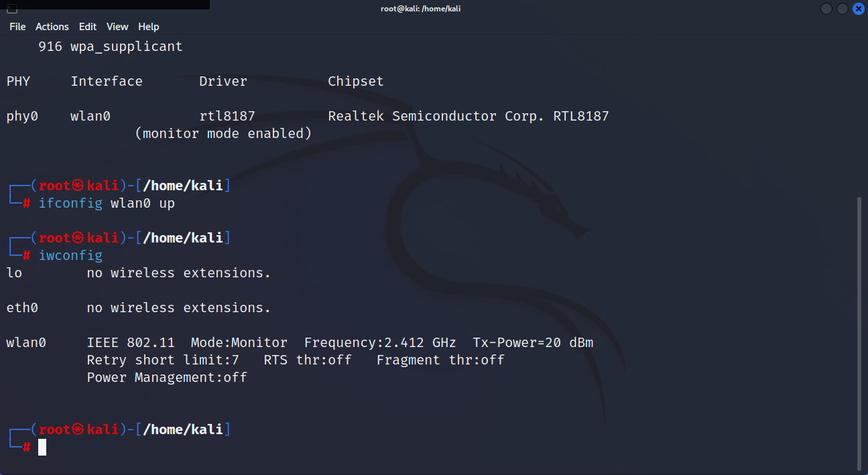Image resolution: width=868 pixels, height=475 pixels.
Task: Click the Mode:Monitor text in the output
Action: click(x=239, y=343)
